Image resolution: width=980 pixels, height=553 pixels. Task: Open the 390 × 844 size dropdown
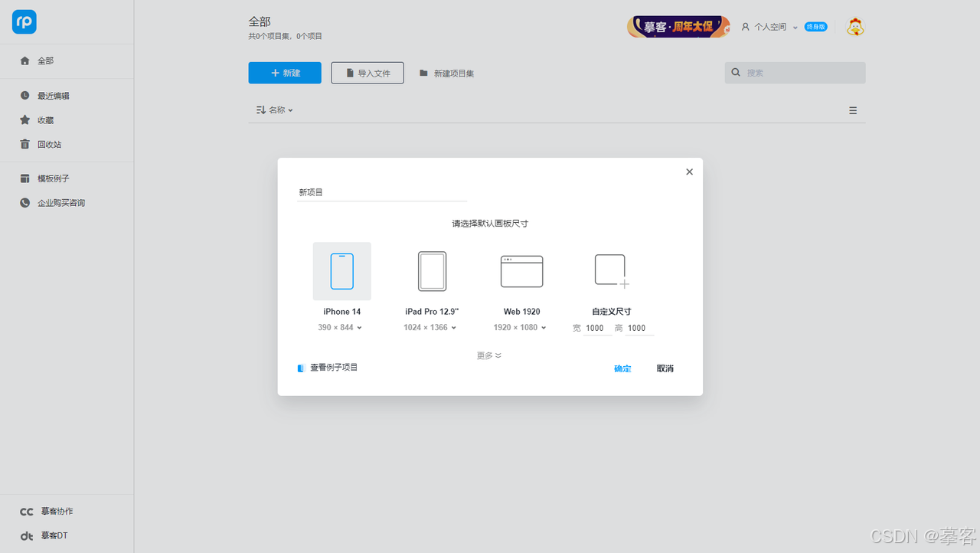click(341, 328)
